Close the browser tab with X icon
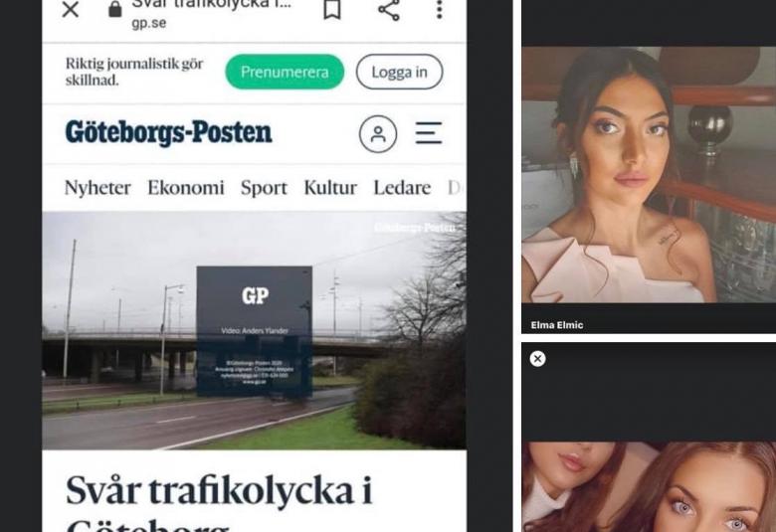This screenshot has height=532, width=776. (x=71, y=9)
